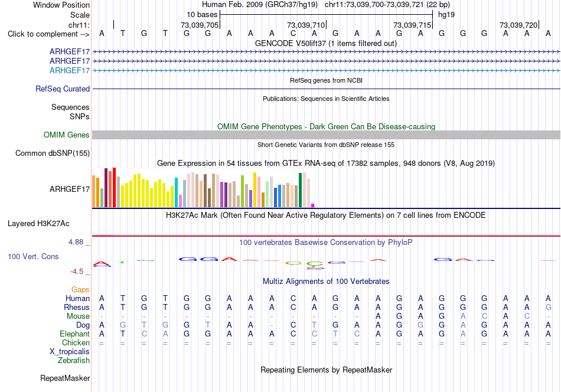This screenshot has width=561, height=392.
Task: Click the Scale track label
Action: pyautogui.click(x=80, y=15)
